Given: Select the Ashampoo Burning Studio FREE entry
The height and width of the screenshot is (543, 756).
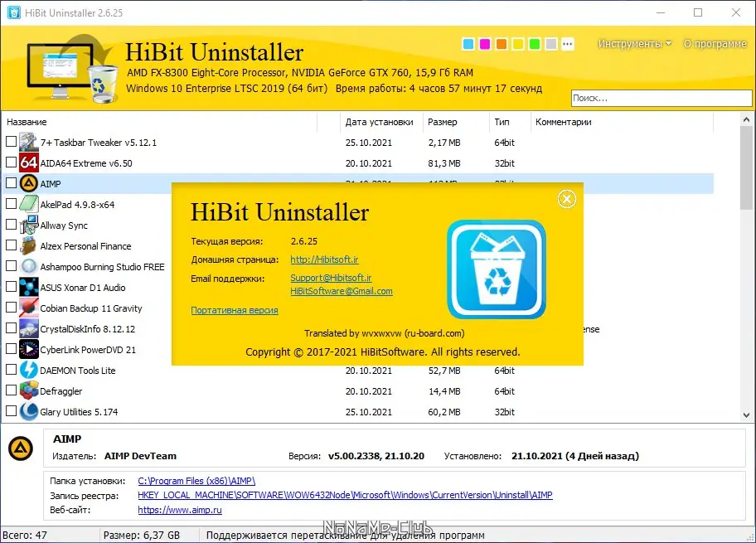Looking at the screenshot, I should (x=102, y=267).
